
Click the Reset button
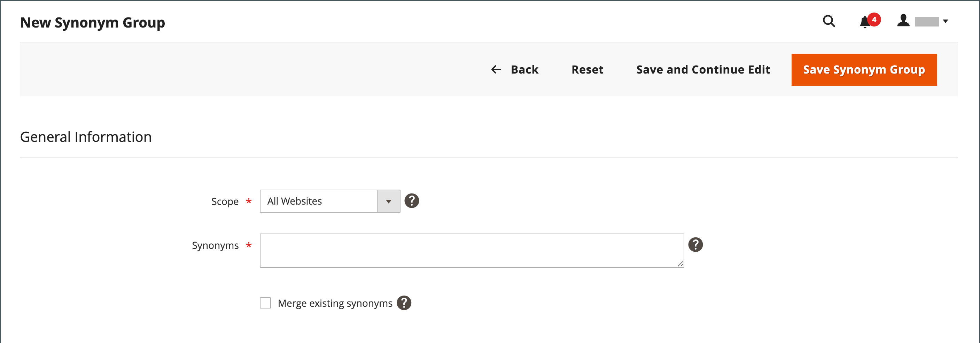587,70
